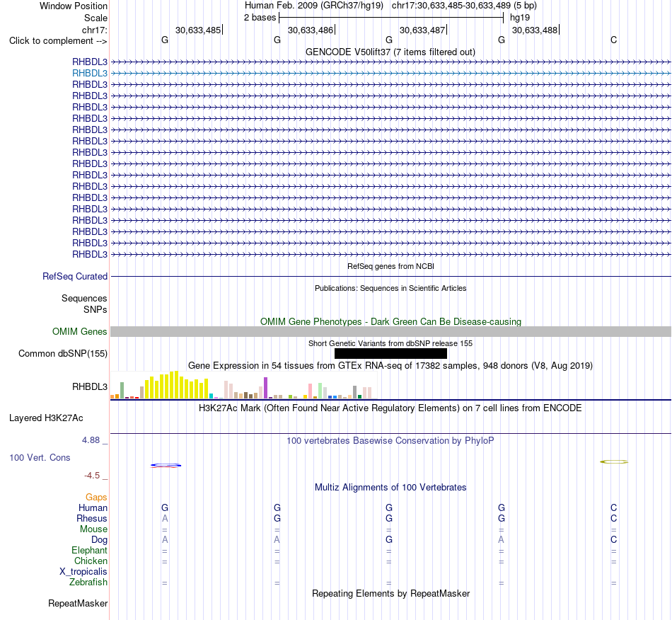Image resolution: width=672 pixels, height=620 pixels.
Task: Click the light-green bar in GTEx chart
Action: [x=320, y=391]
